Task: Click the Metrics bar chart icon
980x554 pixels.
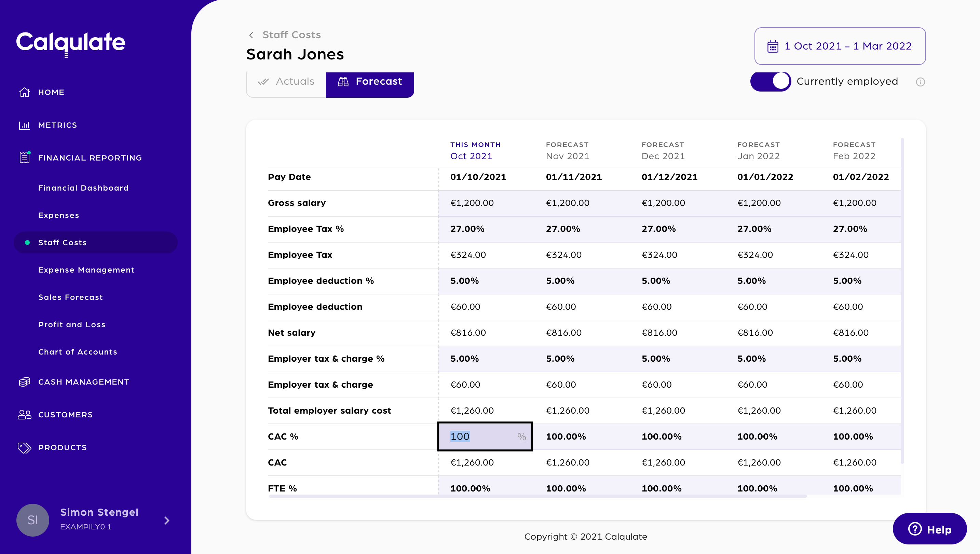Action: (x=25, y=125)
